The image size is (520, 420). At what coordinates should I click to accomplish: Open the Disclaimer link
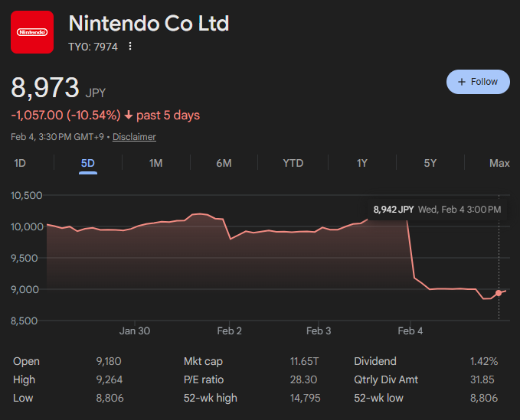coord(134,137)
